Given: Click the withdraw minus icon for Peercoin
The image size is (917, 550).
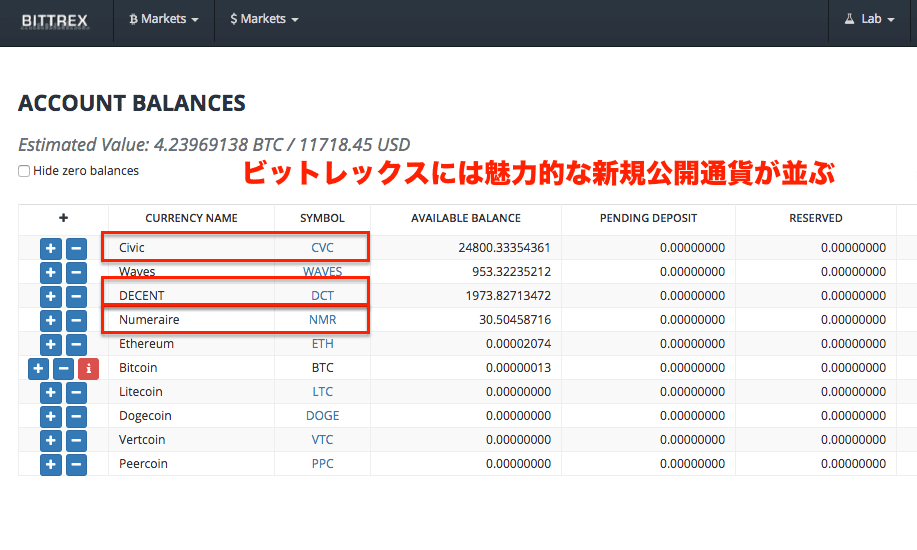Looking at the screenshot, I should 76,465.
